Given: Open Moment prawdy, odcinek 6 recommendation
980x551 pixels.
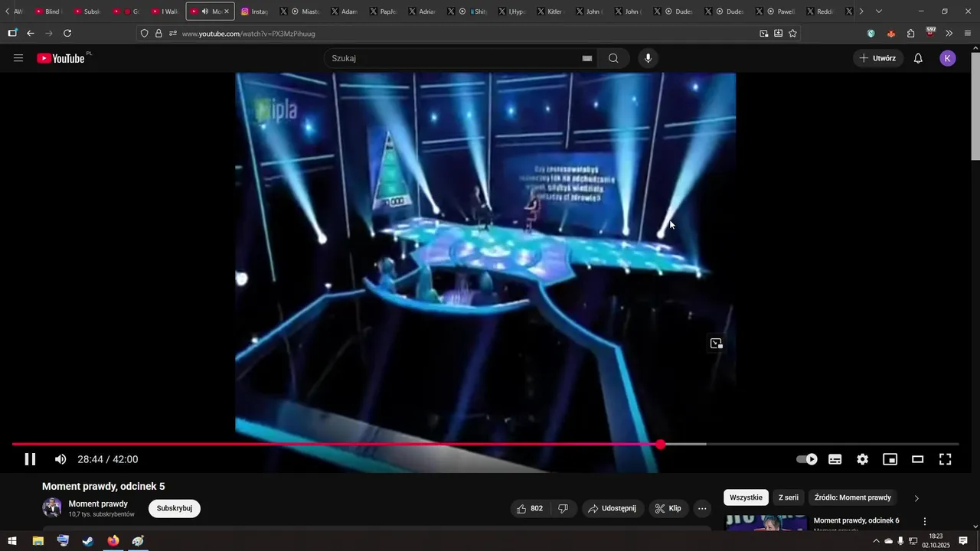Looking at the screenshot, I should pos(856,520).
